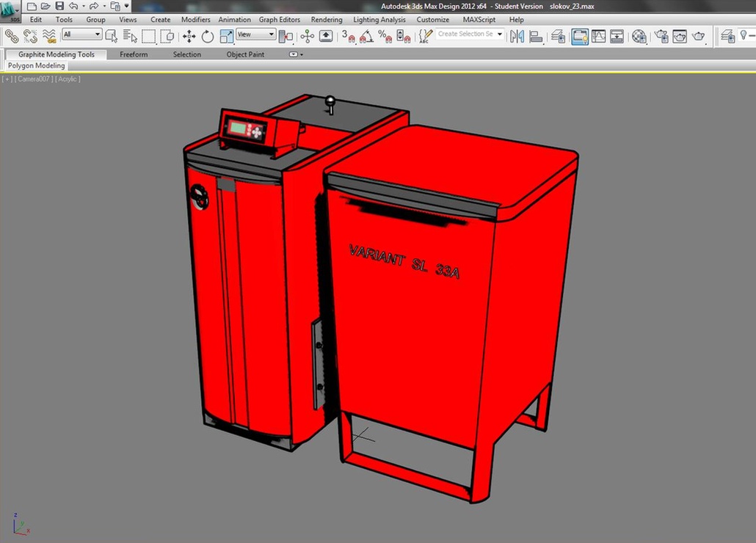Switch to the Graphite Modeling Tools tab
Screen dimensions: 756x543
[57, 54]
